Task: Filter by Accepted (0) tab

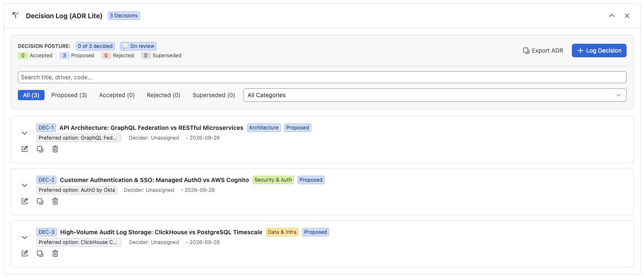Action: click(x=117, y=95)
